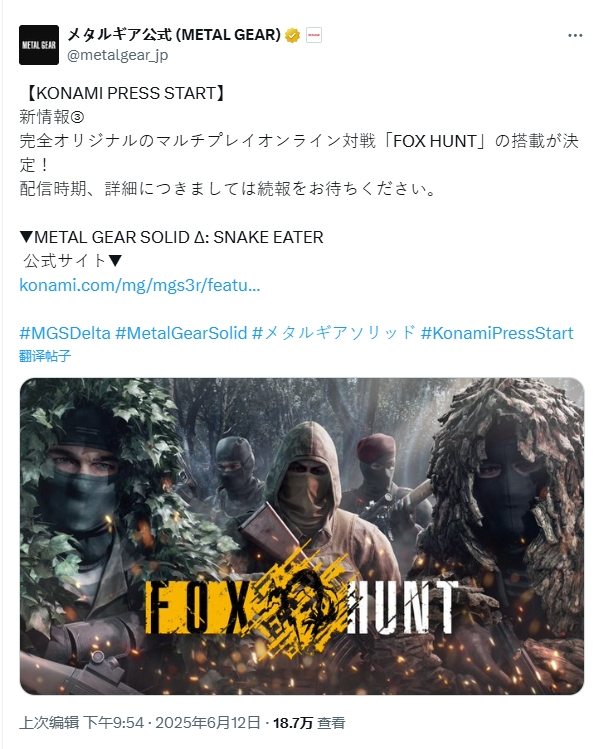Click the Konami affiliate badge icon
The image size is (601, 749).
313,35
